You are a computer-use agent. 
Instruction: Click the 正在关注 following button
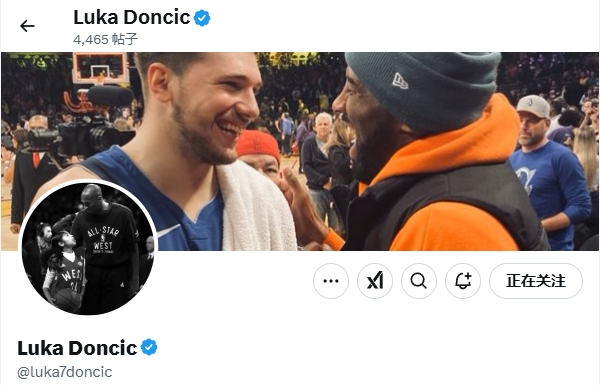tap(536, 281)
